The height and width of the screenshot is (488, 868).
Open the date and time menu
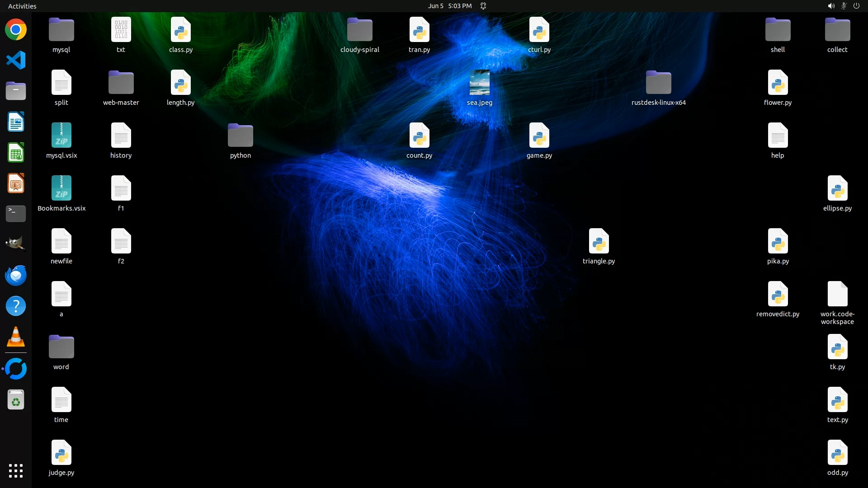[449, 6]
